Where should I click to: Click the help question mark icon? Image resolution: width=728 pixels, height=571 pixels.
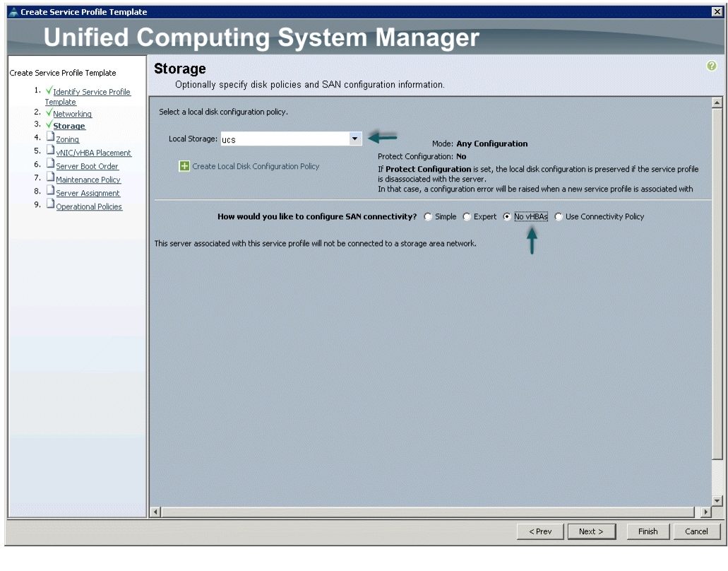(x=711, y=66)
